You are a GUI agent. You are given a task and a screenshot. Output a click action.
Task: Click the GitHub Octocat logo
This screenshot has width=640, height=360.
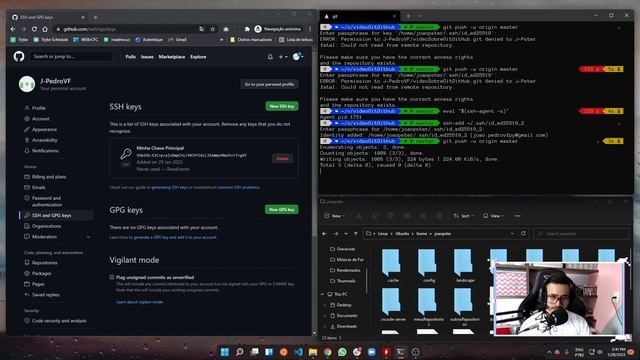click(19, 56)
